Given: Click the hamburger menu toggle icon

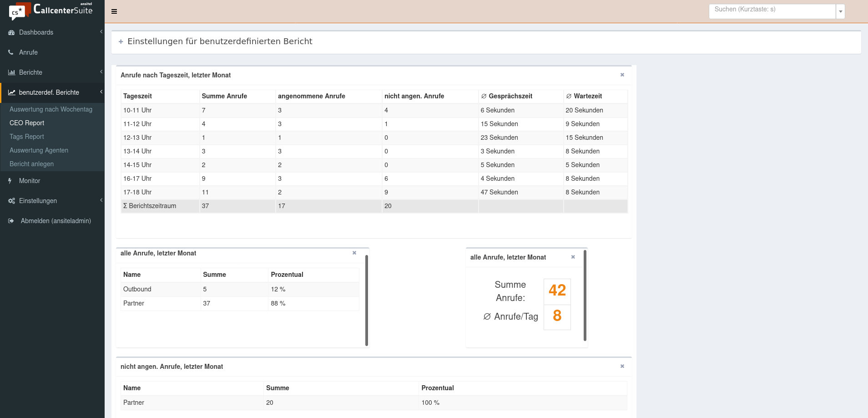Looking at the screenshot, I should click(114, 11).
